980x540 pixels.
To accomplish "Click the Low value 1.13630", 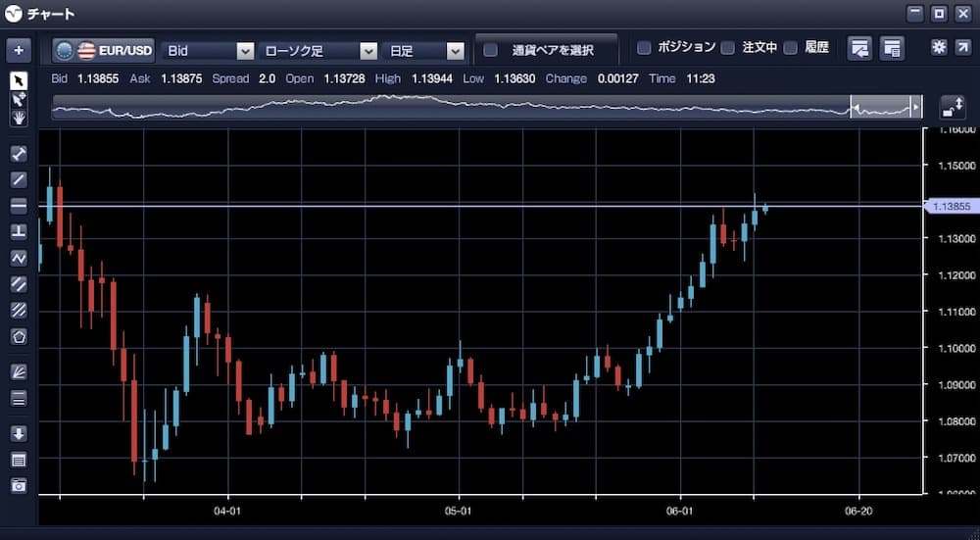I will tap(514, 78).
